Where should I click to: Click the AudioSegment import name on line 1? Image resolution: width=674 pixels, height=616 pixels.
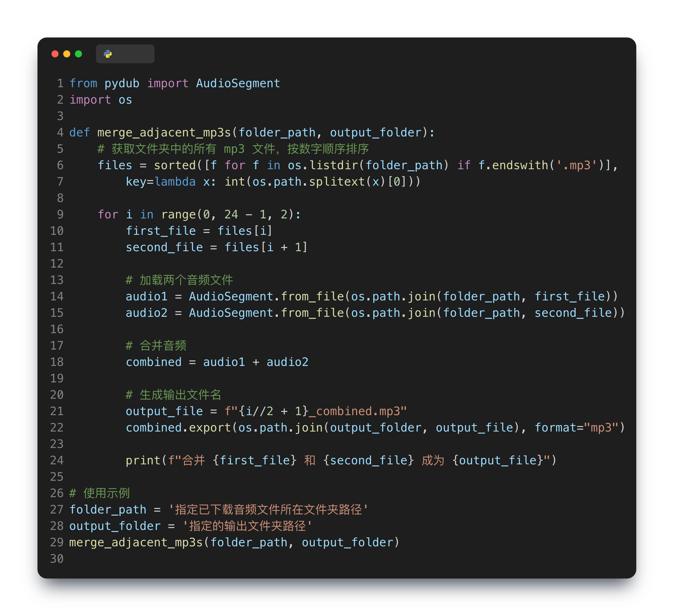click(x=238, y=83)
